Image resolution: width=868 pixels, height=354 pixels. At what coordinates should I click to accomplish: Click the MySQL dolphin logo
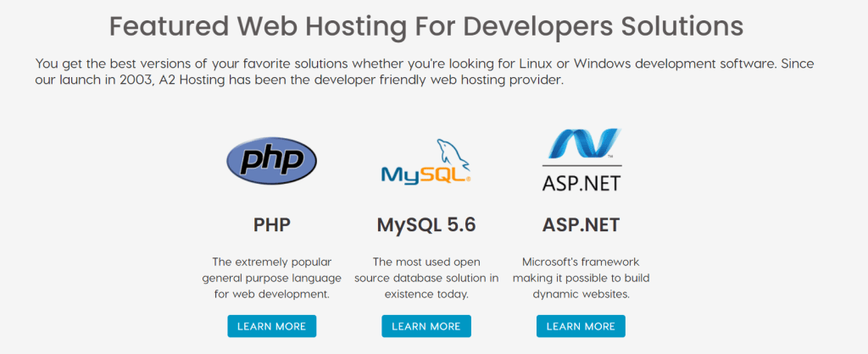(x=426, y=160)
